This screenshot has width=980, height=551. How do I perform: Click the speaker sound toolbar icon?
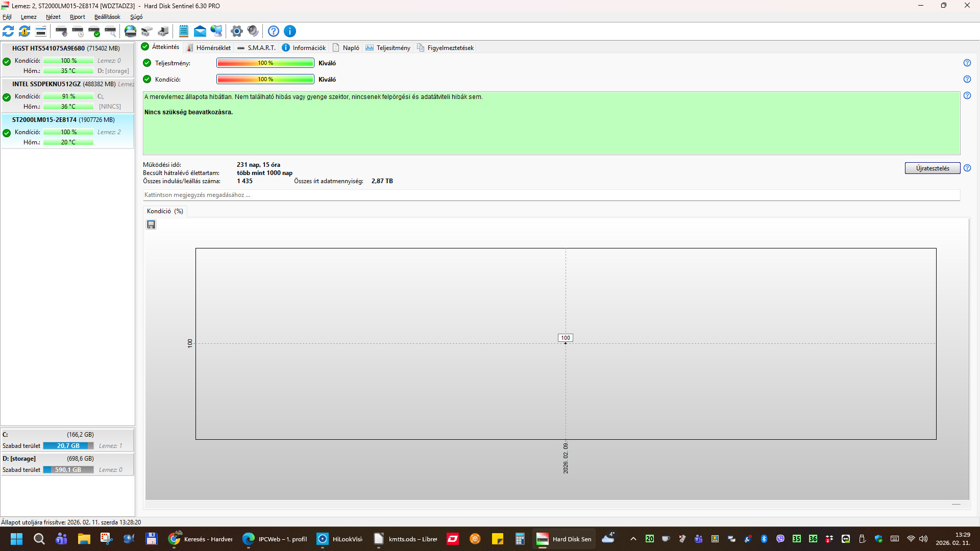tap(253, 31)
